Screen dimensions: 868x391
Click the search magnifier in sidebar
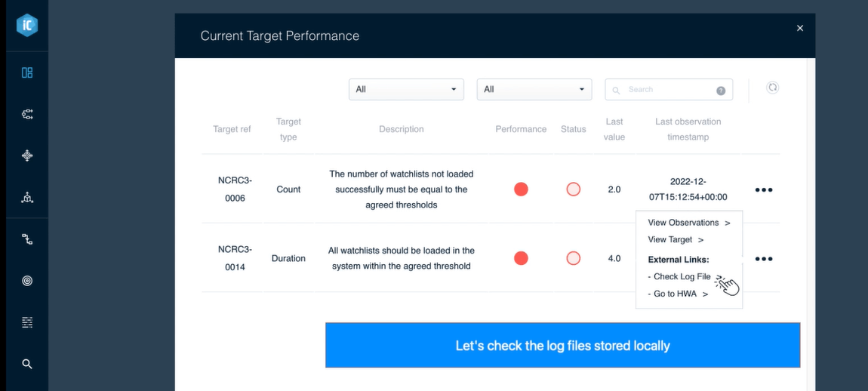(x=27, y=364)
